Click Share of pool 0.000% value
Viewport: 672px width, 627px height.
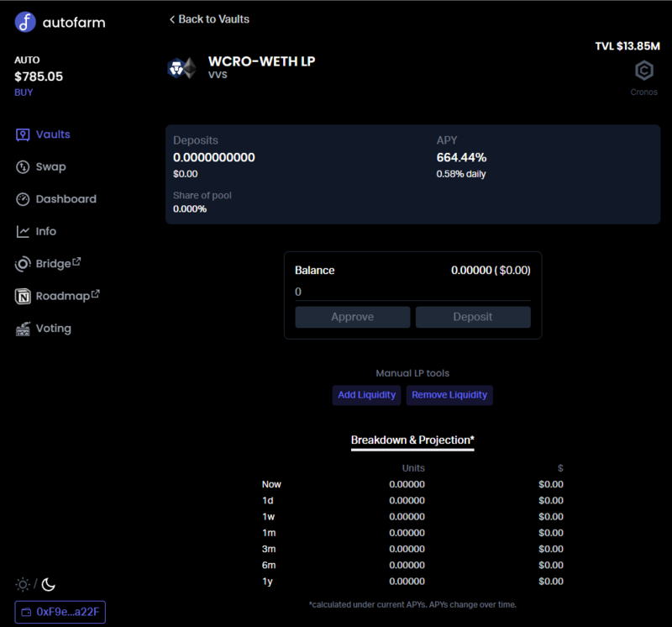point(190,208)
